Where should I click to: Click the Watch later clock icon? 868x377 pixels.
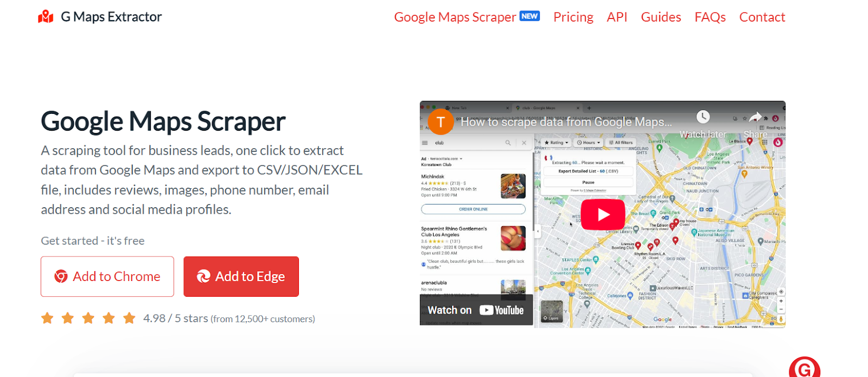point(703,117)
